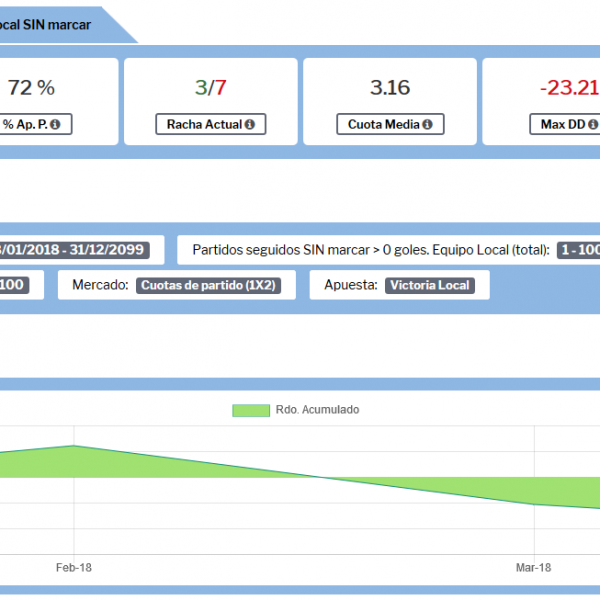The image size is (600, 600).
Task: Click the 'Mercado:' filter label
Action: tap(100, 285)
